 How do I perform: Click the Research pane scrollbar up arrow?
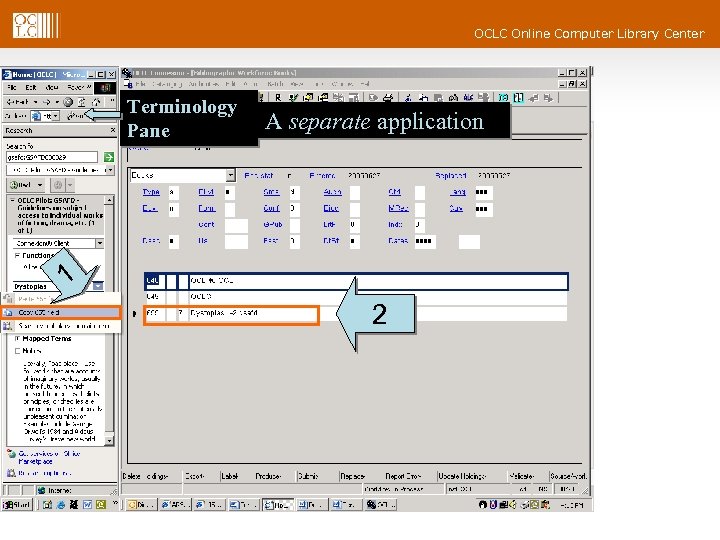click(109, 200)
